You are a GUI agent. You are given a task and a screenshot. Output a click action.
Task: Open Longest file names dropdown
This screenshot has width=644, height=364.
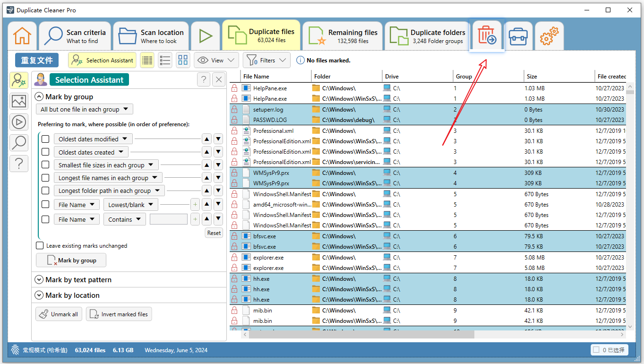pyautogui.click(x=108, y=178)
